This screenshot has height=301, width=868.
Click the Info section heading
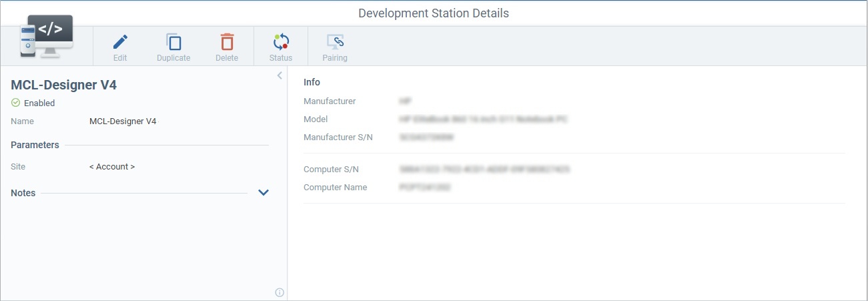312,82
